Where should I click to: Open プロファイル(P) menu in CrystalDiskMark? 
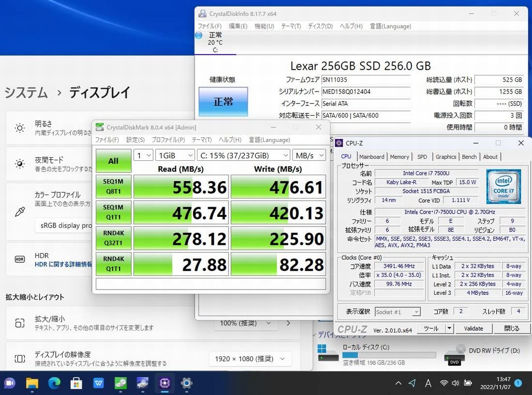[168, 140]
